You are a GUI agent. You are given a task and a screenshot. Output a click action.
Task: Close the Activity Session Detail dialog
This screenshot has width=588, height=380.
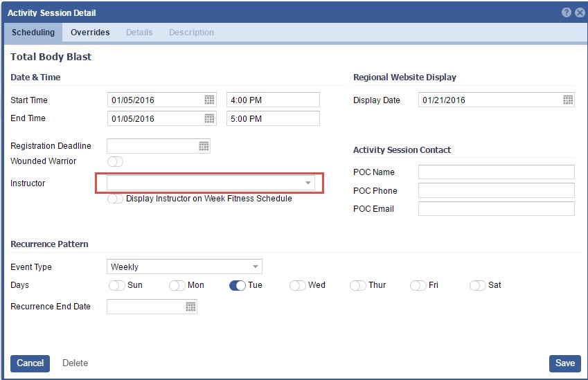pyautogui.click(x=580, y=12)
